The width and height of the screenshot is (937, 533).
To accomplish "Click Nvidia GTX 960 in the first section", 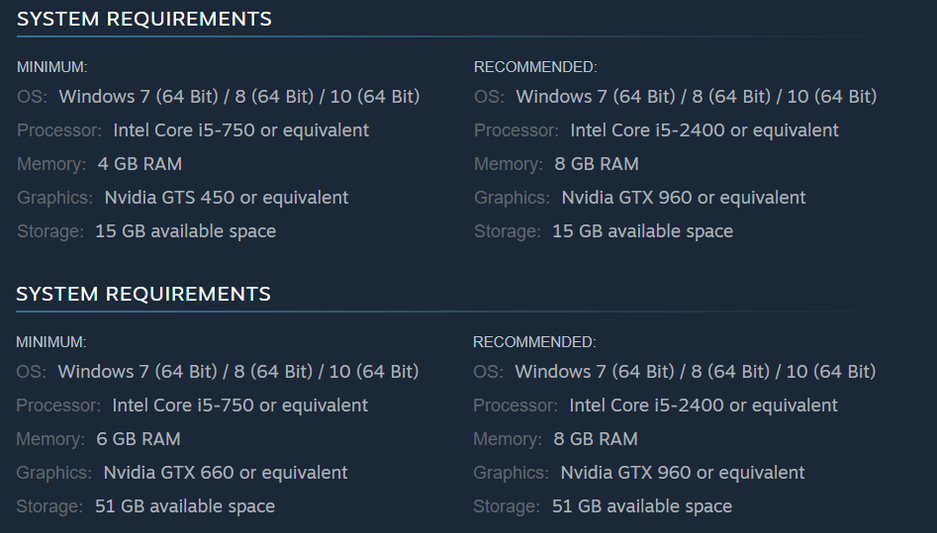I will point(683,198).
